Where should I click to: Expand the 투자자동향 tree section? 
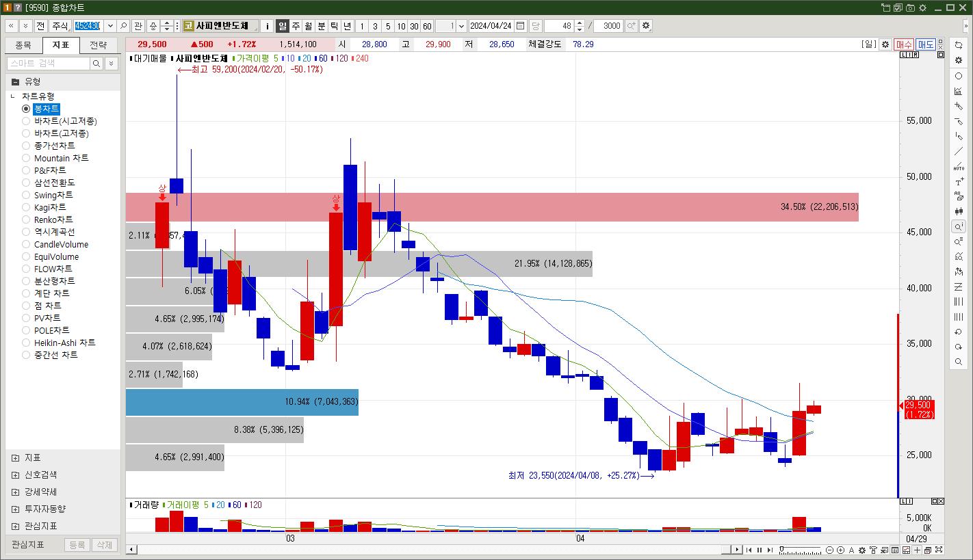point(16,509)
